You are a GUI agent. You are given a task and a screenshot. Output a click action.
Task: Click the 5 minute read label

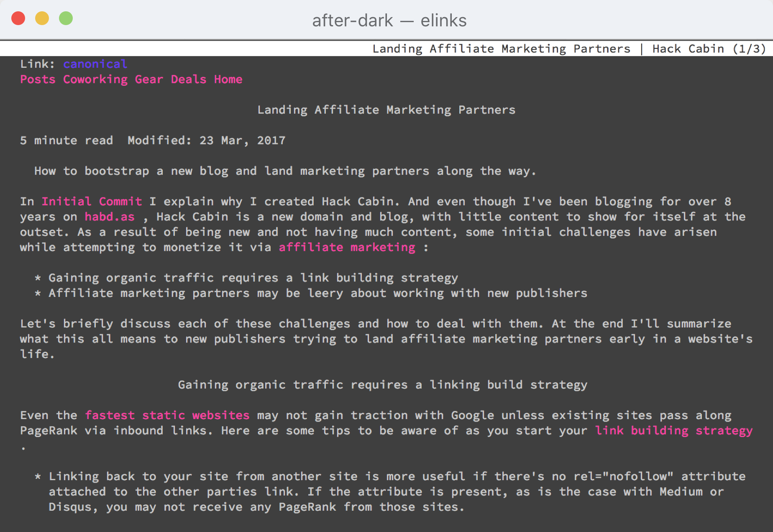point(67,141)
